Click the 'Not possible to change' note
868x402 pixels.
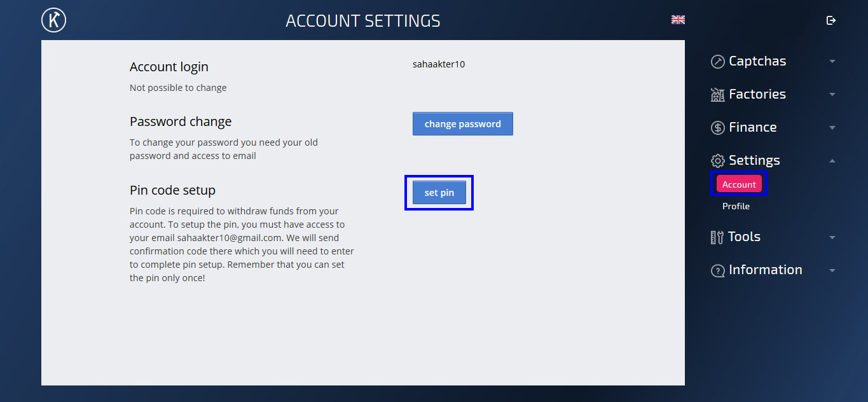click(178, 88)
